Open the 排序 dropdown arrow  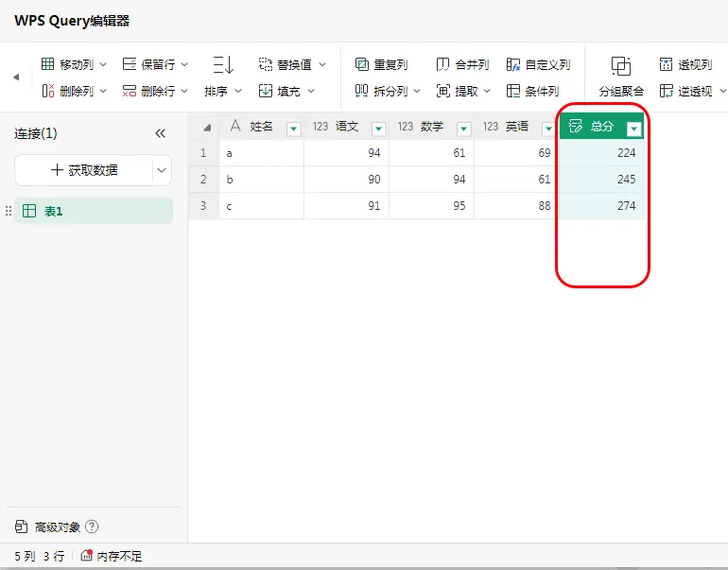[x=237, y=92]
